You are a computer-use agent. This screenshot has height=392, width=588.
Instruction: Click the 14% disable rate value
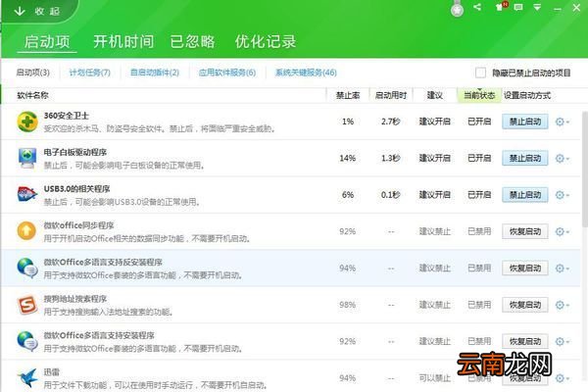(x=348, y=159)
